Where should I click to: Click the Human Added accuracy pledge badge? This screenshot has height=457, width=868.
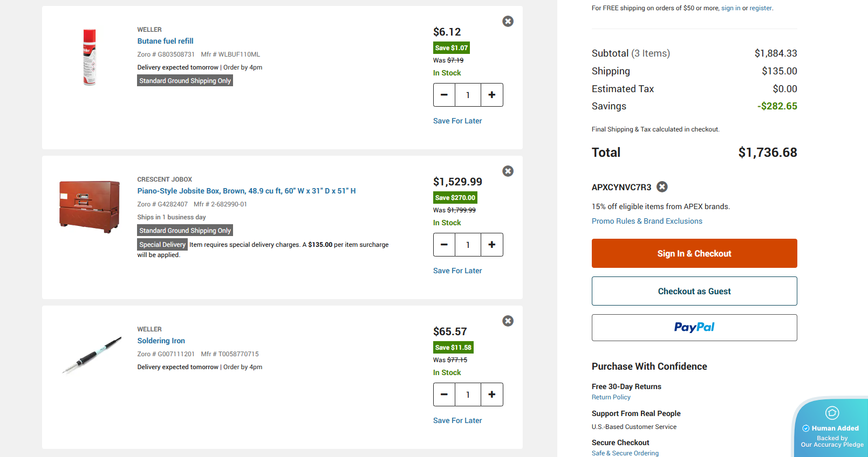[x=831, y=428]
